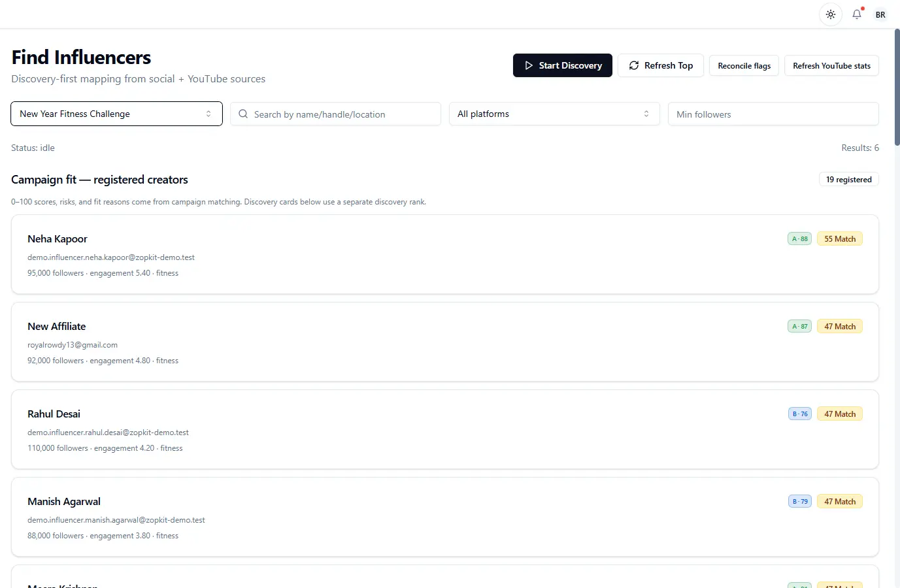Click the 95,000 followers stats line
This screenshot has height=588, width=900.
tap(103, 273)
